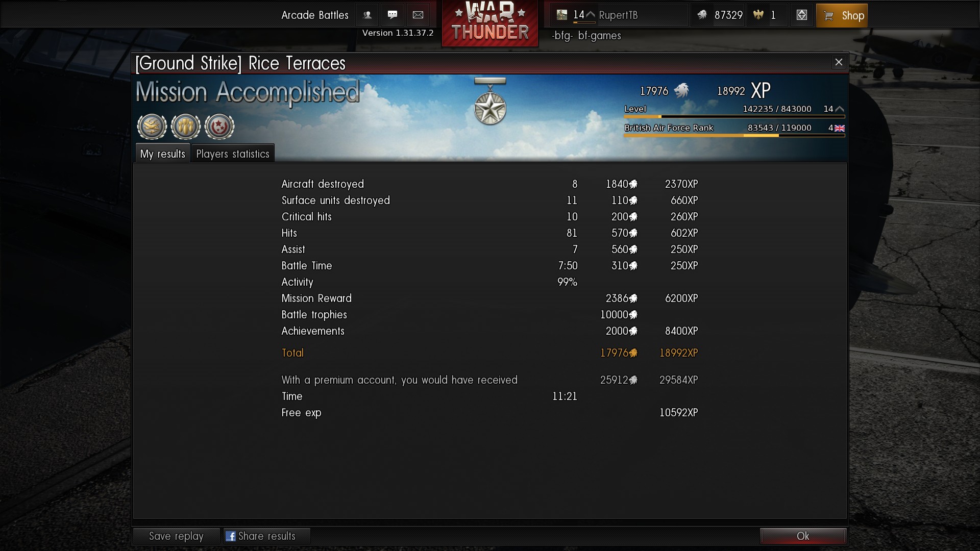The height and width of the screenshot is (551, 980).
Task: Click the British Air Force Rank progress bar
Action: point(734,136)
